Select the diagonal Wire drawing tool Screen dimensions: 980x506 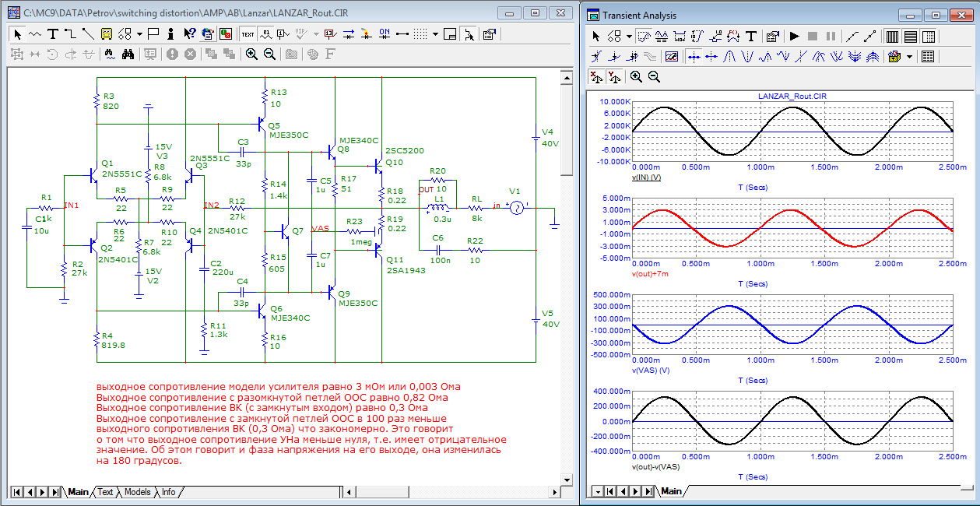click(88, 33)
